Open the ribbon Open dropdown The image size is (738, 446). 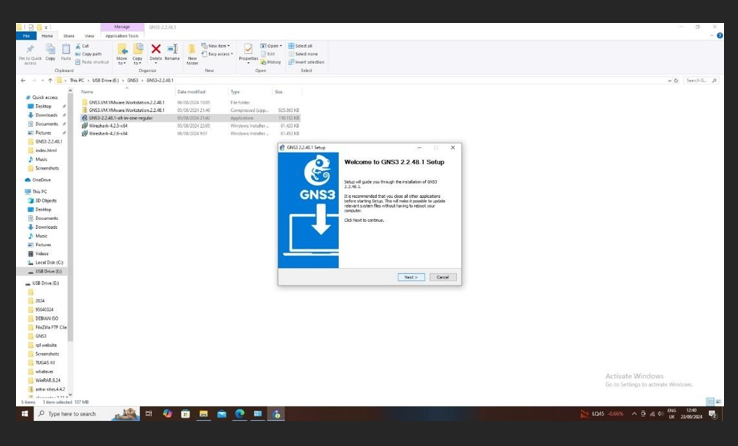272,46
